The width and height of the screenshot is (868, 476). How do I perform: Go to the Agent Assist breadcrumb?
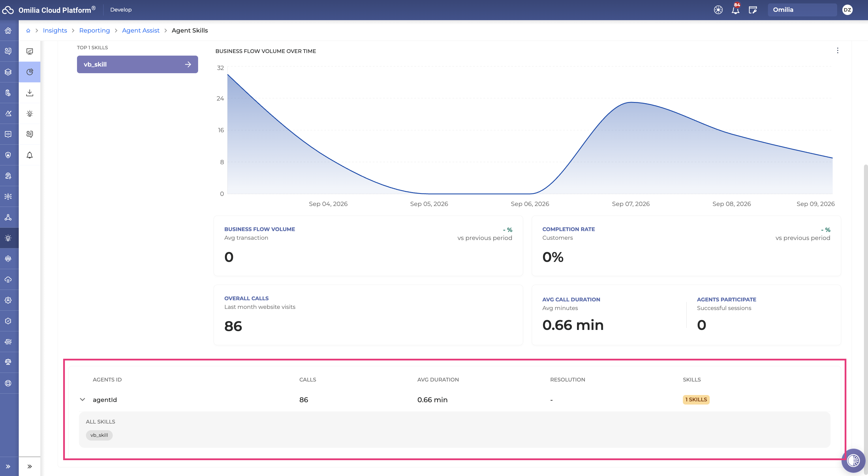click(140, 30)
